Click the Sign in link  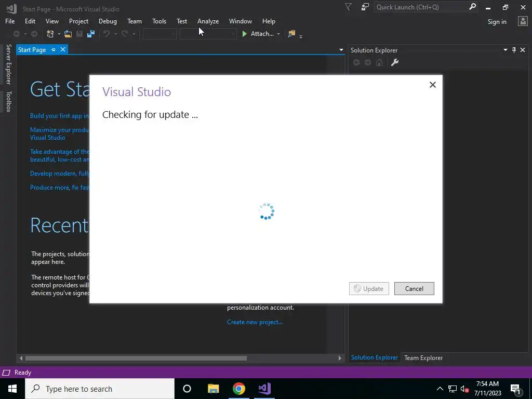click(x=497, y=22)
